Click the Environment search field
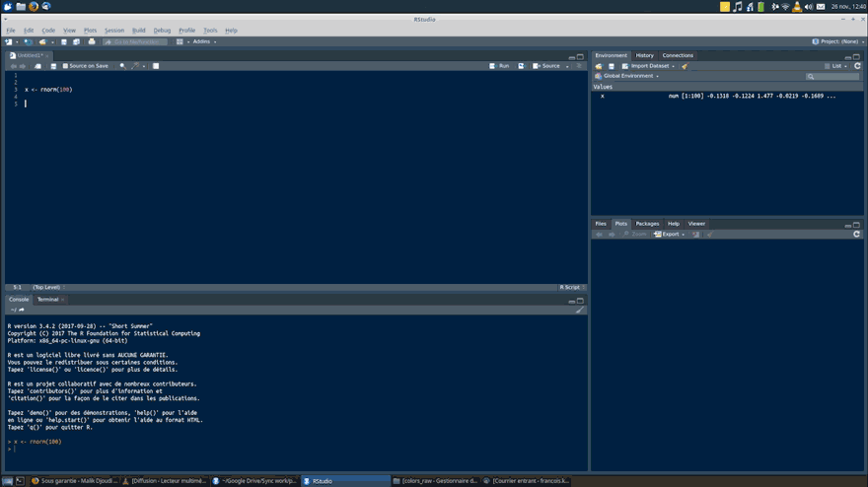Screen dimensions: 868x487 [x=832, y=76]
